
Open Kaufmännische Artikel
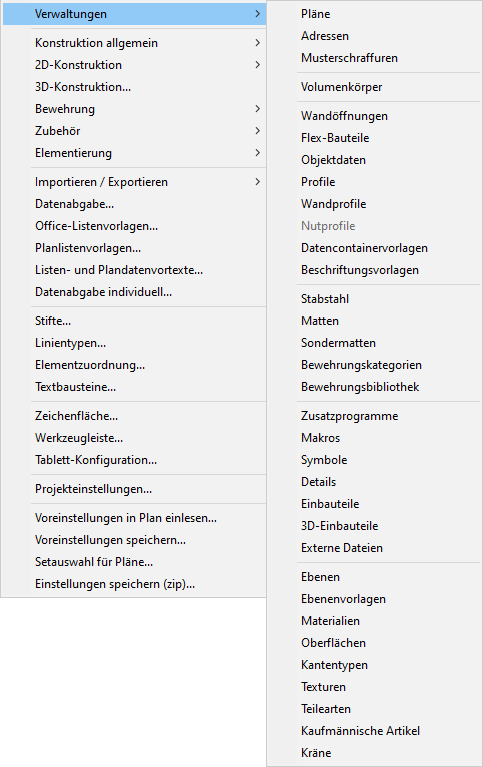point(374,731)
